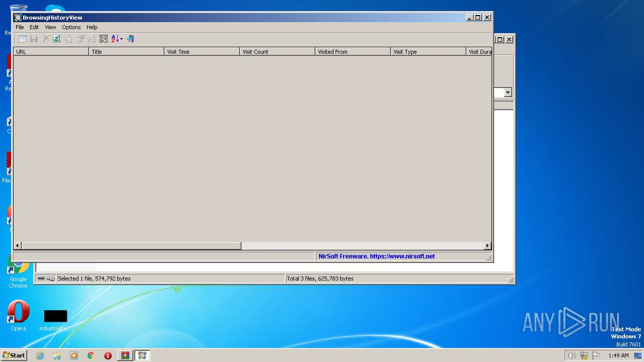
Task: Click the horizontal scrollbar thumb
Action: (x=131, y=245)
